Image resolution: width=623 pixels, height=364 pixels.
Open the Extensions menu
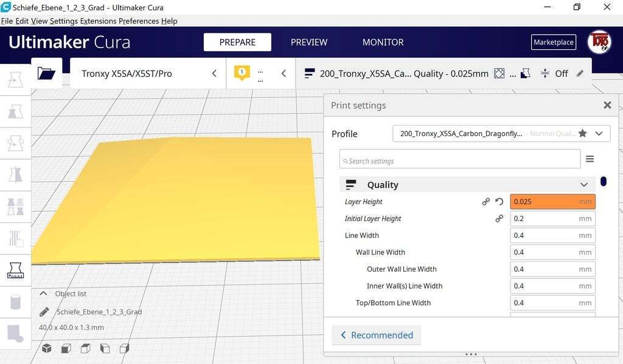(98, 21)
